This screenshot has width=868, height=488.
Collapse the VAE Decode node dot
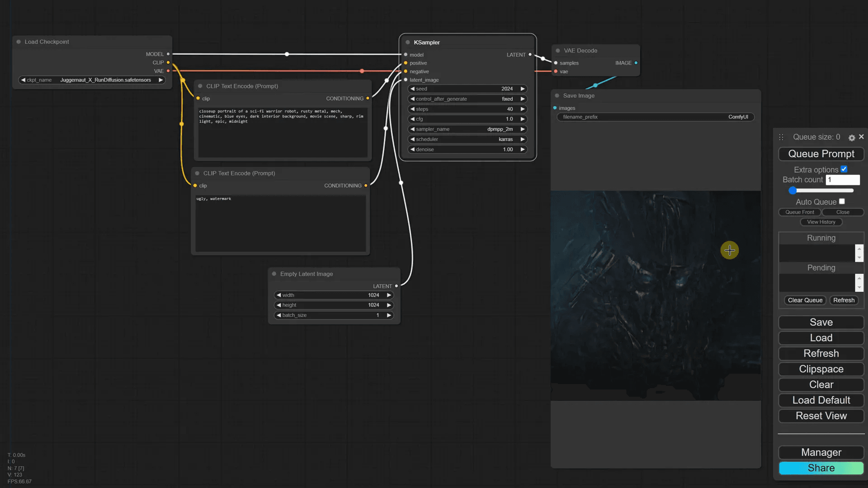coord(558,51)
